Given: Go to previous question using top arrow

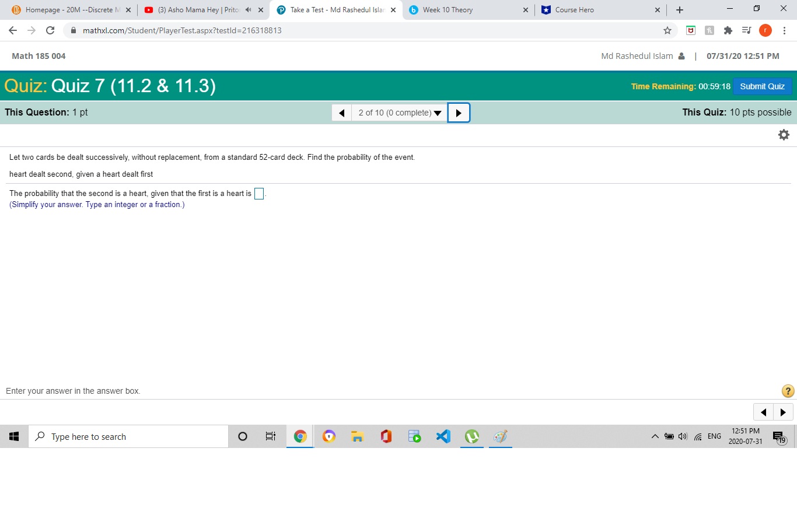Looking at the screenshot, I should pos(341,113).
